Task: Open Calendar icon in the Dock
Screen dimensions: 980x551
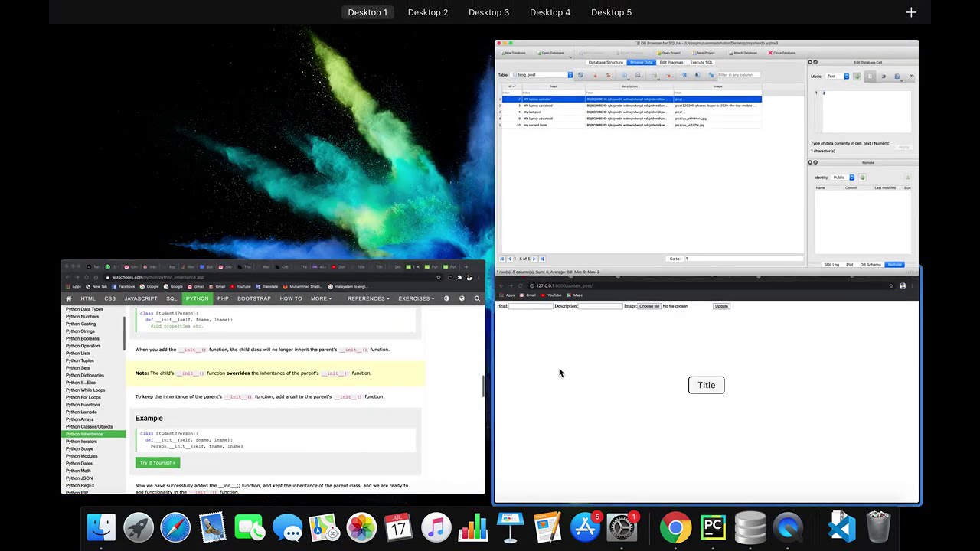Action: tap(399, 527)
